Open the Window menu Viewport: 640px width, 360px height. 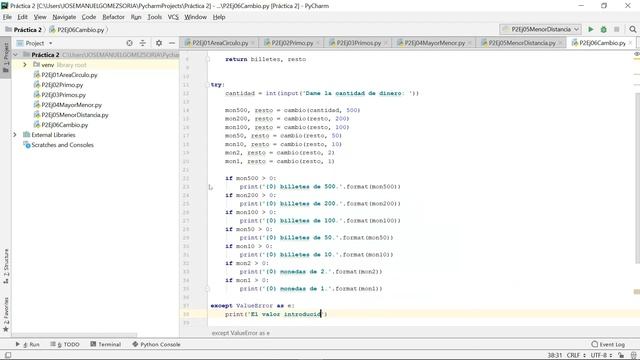pos(195,17)
